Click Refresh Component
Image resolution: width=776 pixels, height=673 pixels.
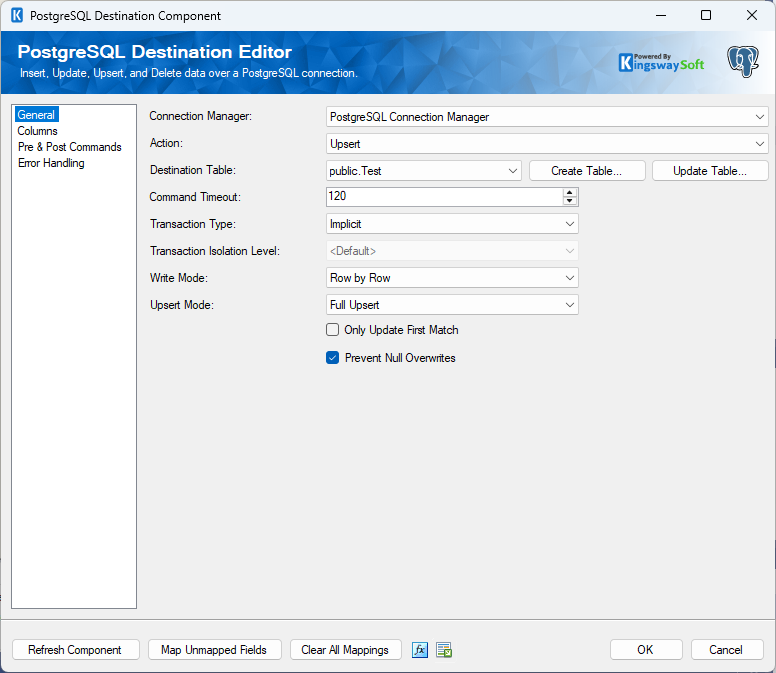75,650
